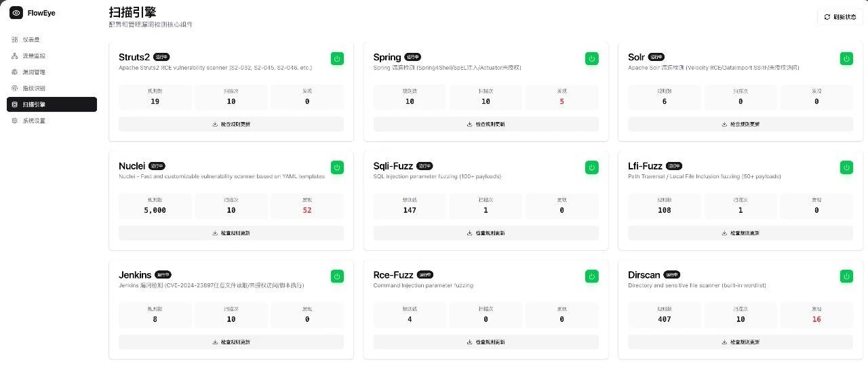Click the 系统设置 gear icon
This screenshot has height=368, width=868.
[x=15, y=121]
